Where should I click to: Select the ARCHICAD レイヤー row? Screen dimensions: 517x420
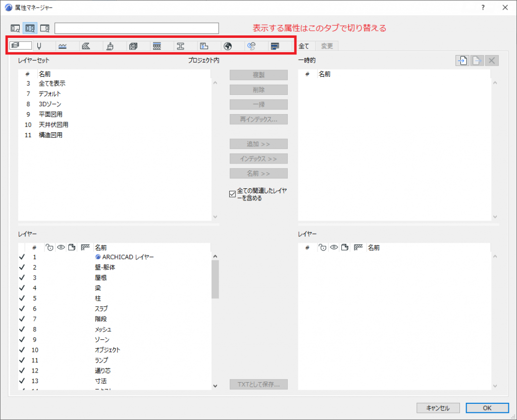(x=115, y=257)
